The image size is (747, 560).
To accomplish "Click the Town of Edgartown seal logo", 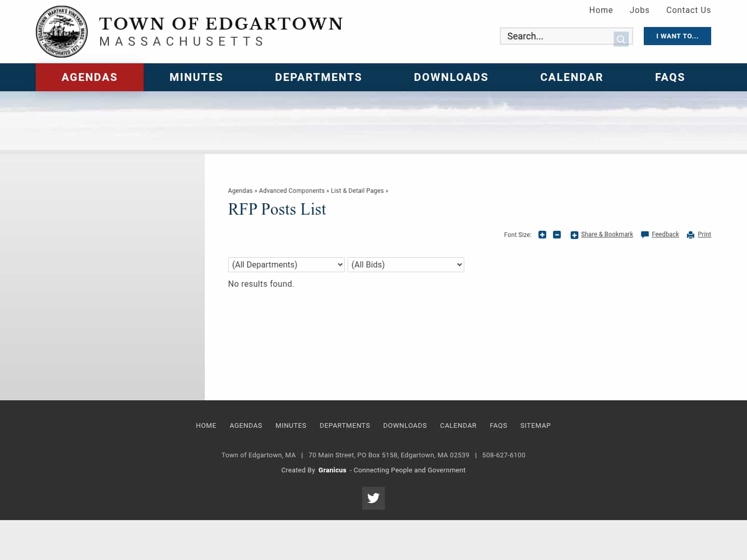I will [61, 31].
